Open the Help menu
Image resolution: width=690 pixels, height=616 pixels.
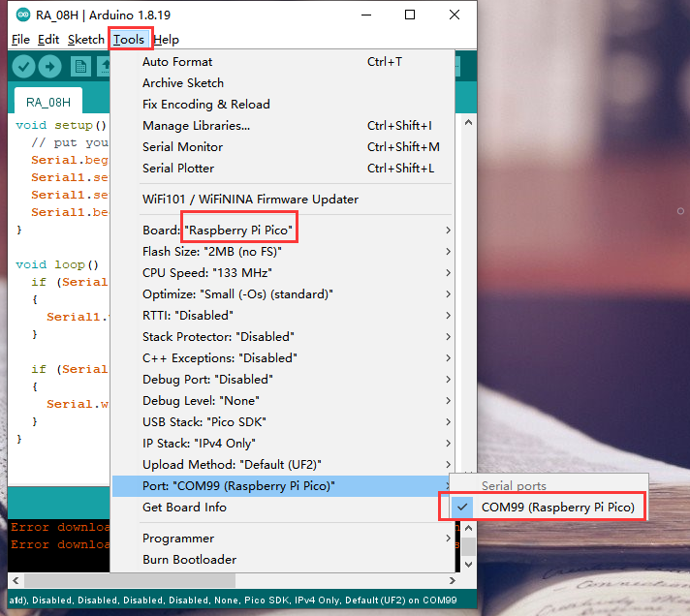pos(167,40)
